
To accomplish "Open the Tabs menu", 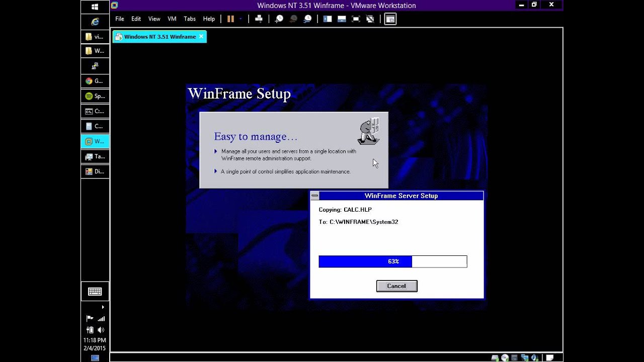I will 190,19.
